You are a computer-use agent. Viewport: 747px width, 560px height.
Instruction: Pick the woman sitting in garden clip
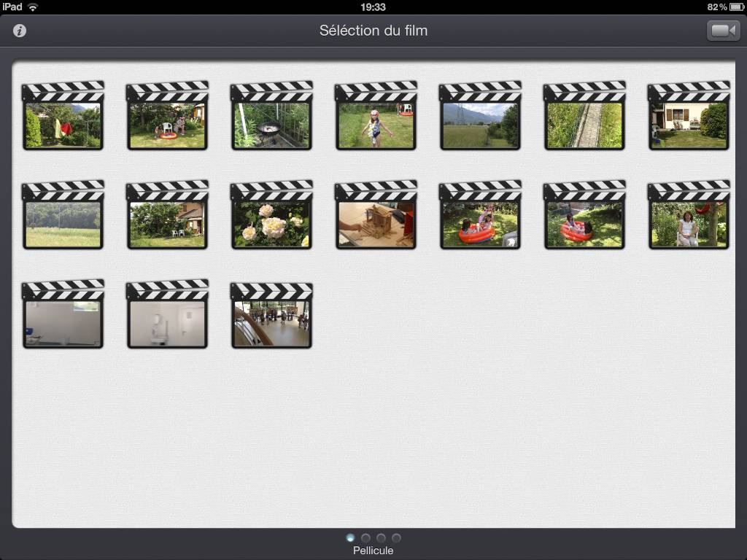(x=689, y=225)
